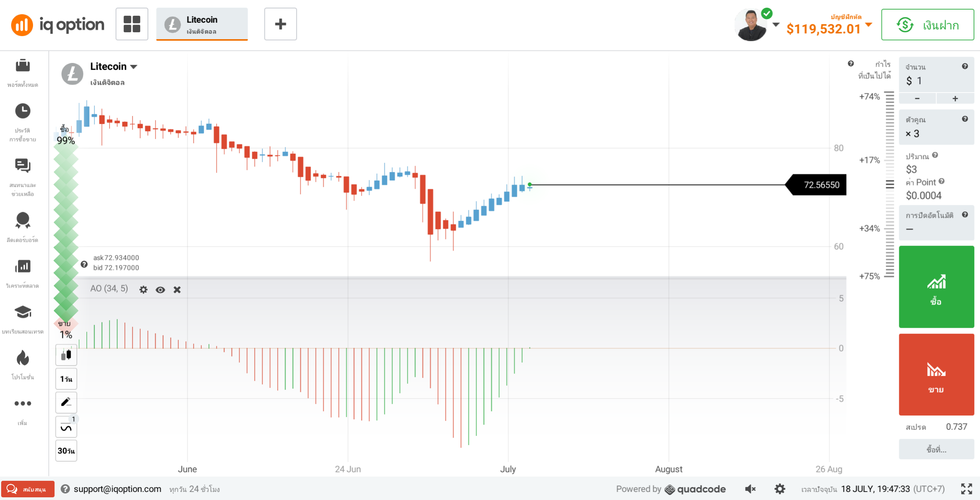Click the red sell button
Screen dimensions: 980x500
click(936, 374)
